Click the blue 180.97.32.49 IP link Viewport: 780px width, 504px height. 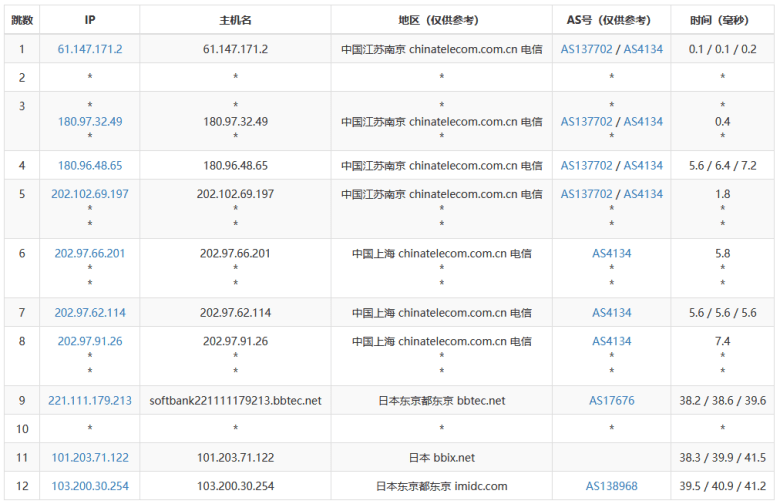90,121
